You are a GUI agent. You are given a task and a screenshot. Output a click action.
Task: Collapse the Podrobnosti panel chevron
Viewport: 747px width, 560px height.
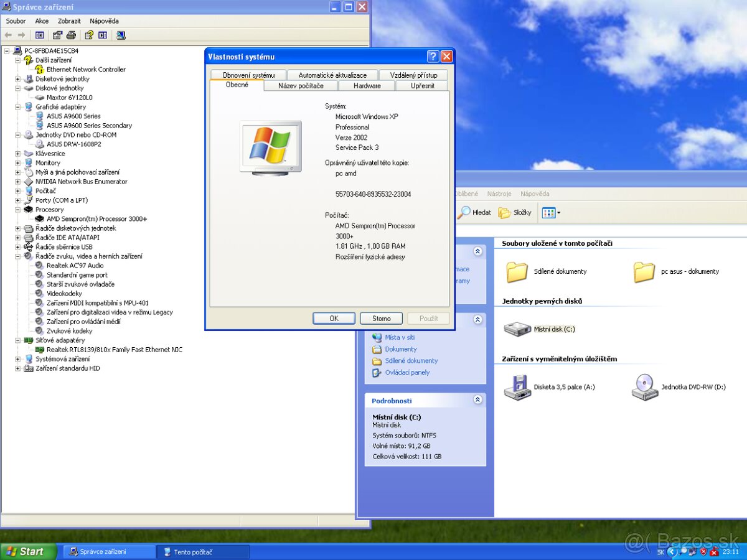pos(477,399)
